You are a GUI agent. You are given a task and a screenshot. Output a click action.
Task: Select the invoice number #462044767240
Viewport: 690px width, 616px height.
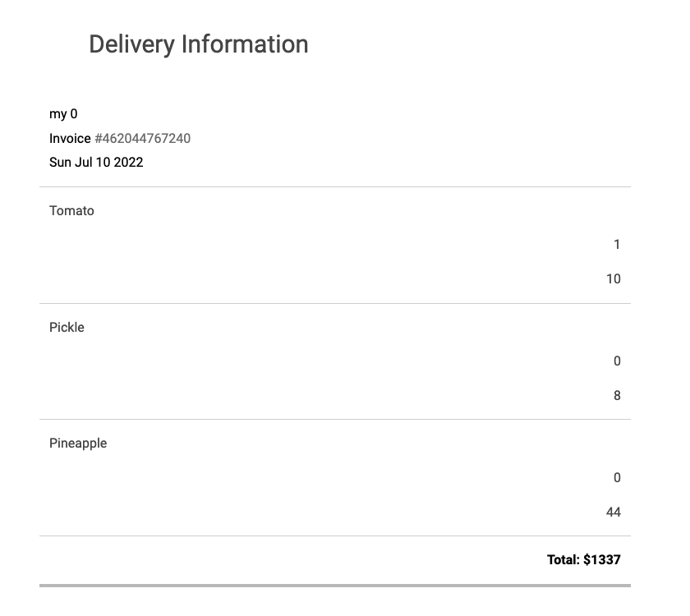point(143,139)
